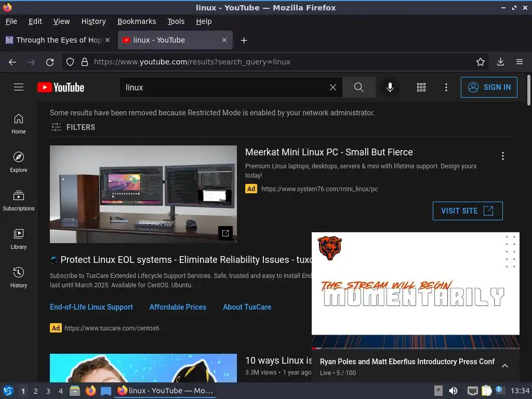
Task: Open the Firefox View menu
Action: click(x=61, y=21)
